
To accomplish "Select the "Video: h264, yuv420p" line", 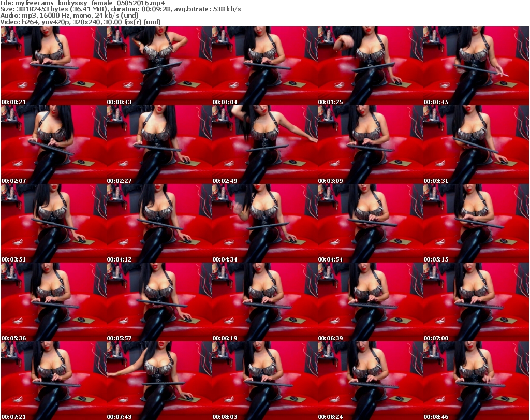I will tap(80, 22).
